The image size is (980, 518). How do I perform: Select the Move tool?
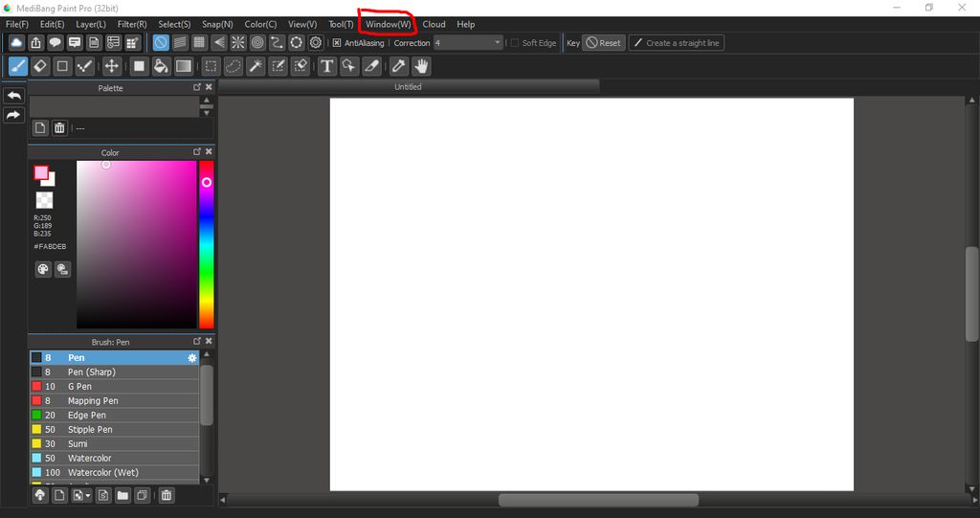[111, 66]
